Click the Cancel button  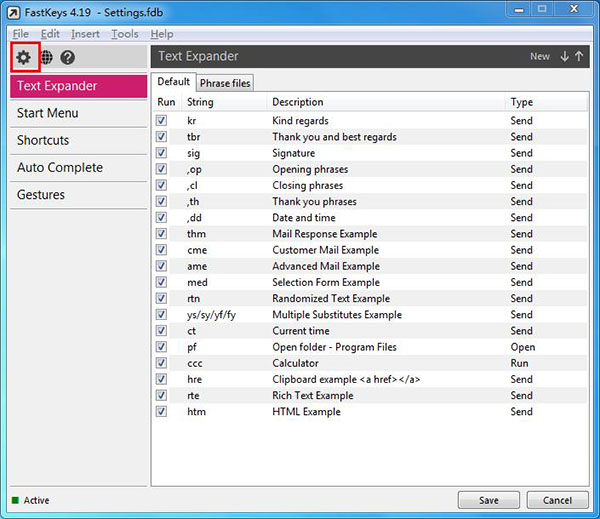click(x=557, y=500)
